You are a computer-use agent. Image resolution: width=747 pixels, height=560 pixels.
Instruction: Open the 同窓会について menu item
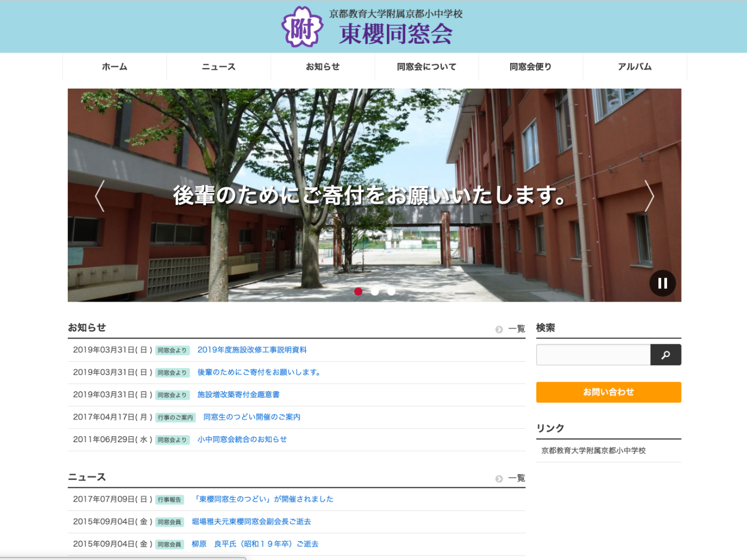[x=427, y=66]
